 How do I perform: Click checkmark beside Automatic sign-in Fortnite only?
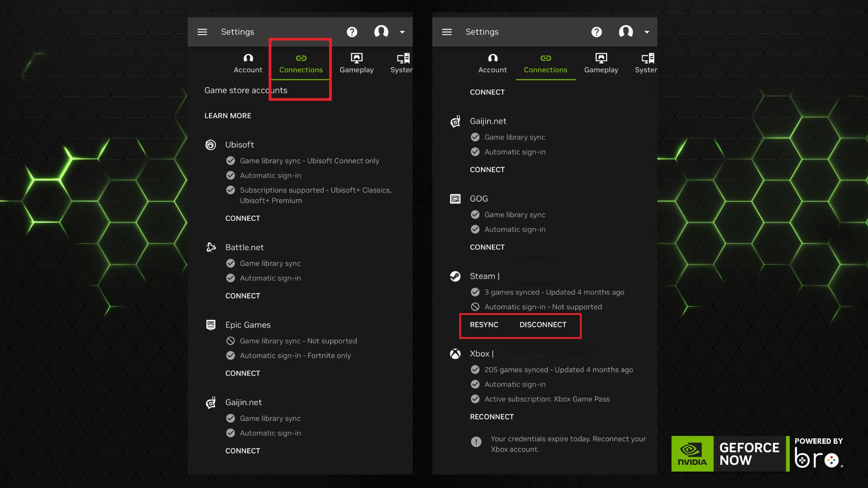[230, 356]
